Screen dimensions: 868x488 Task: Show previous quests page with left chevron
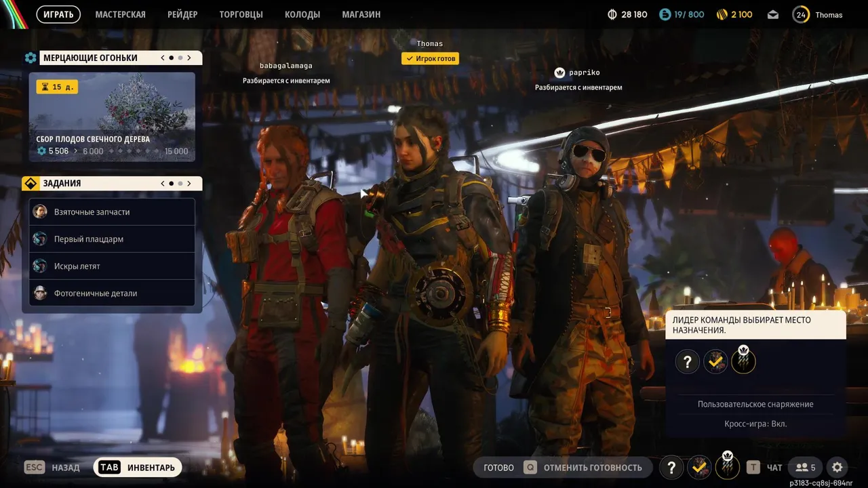click(x=163, y=183)
